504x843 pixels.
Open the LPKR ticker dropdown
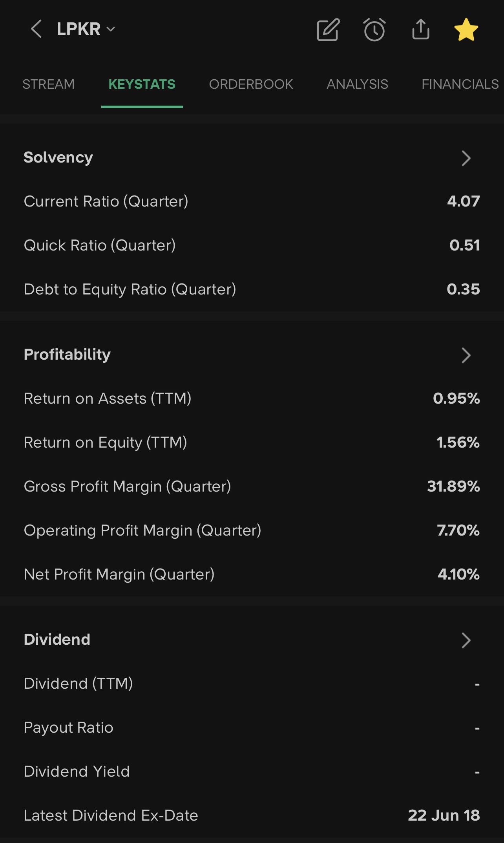pyautogui.click(x=86, y=29)
